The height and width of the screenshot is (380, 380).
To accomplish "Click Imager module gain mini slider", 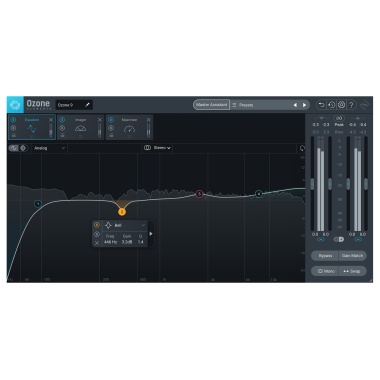I will coord(100,131).
